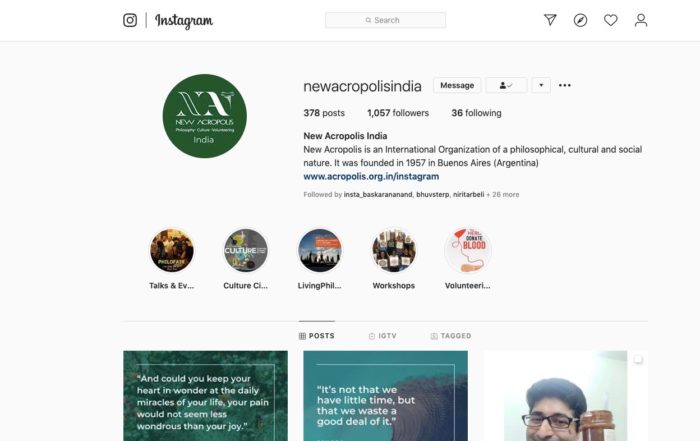This screenshot has height=441, width=700.
Task: Open activity heart icon
Action: 611,20
